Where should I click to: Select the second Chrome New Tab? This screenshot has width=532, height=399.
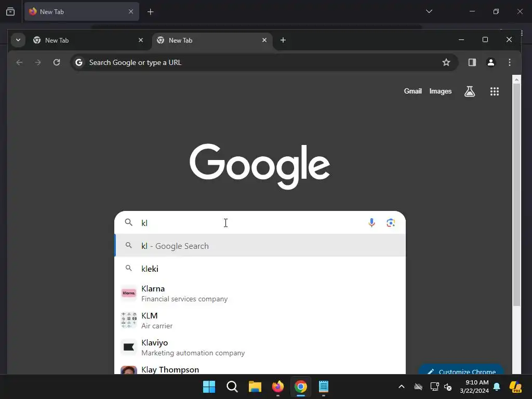(212, 41)
